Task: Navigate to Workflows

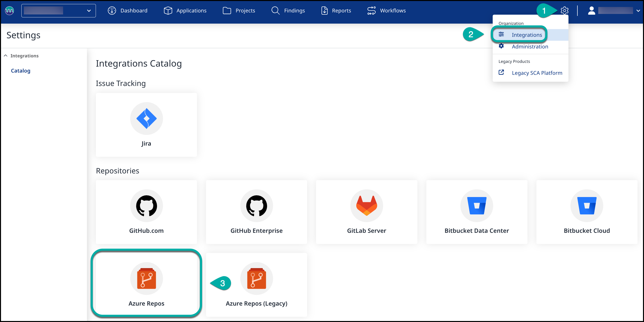Action: (386, 10)
